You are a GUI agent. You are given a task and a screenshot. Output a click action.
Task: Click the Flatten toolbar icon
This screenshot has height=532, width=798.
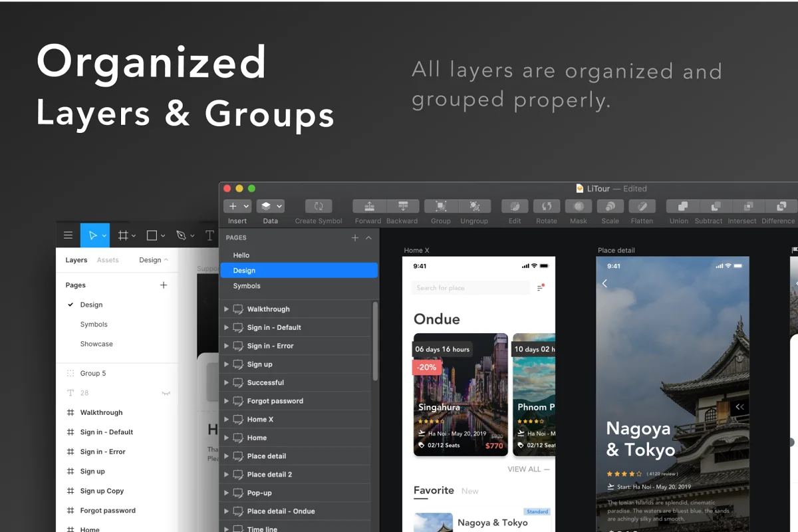642,206
